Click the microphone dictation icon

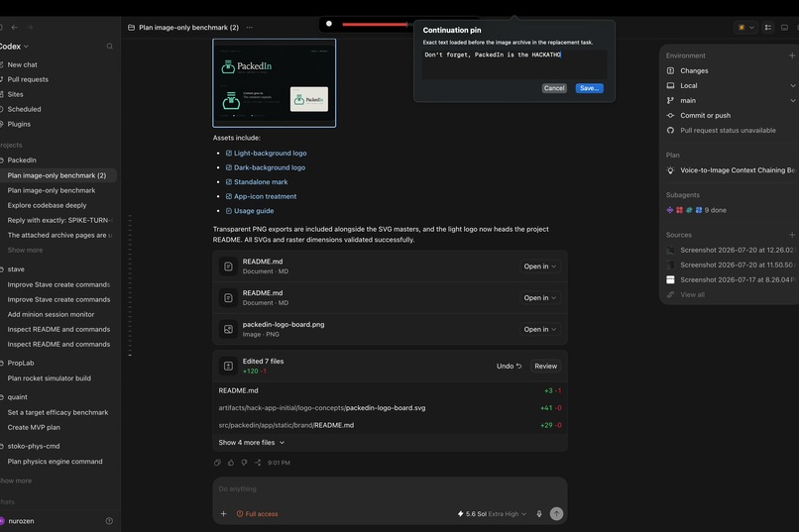(539, 514)
